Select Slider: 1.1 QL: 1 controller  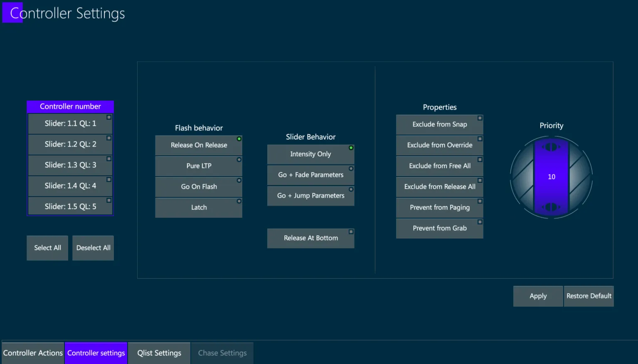(70, 123)
